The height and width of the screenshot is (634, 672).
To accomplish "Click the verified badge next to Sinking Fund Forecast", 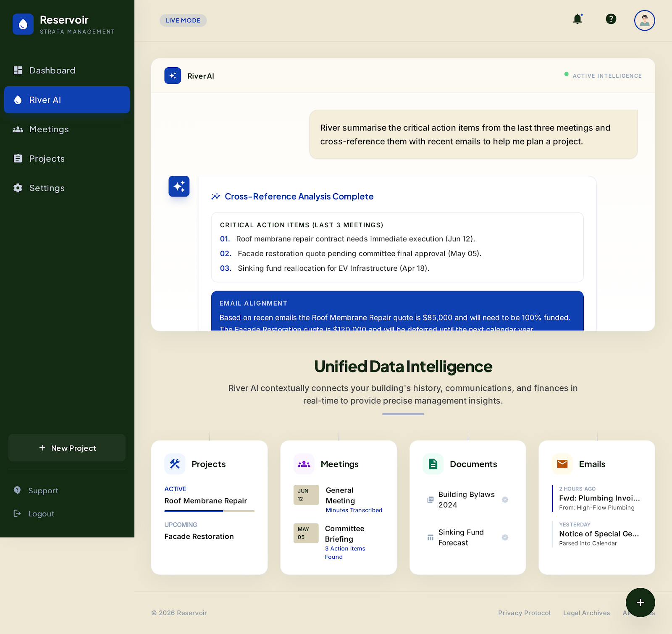I will pos(505,537).
